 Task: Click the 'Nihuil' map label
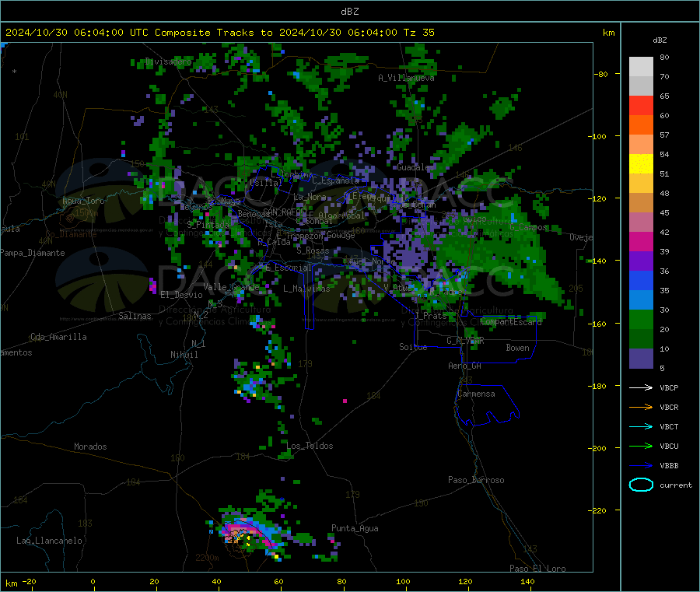point(184,355)
